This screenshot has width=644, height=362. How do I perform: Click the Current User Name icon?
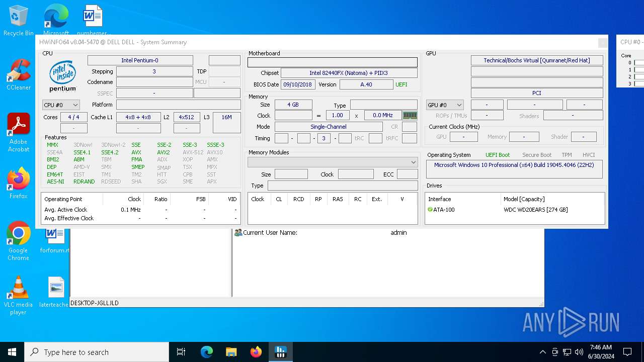(x=238, y=233)
